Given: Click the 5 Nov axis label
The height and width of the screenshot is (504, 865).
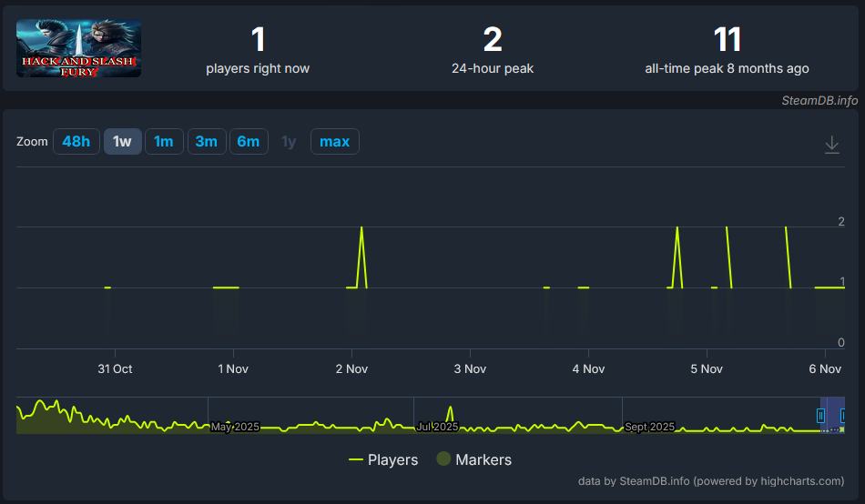Looking at the screenshot, I should (x=707, y=368).
